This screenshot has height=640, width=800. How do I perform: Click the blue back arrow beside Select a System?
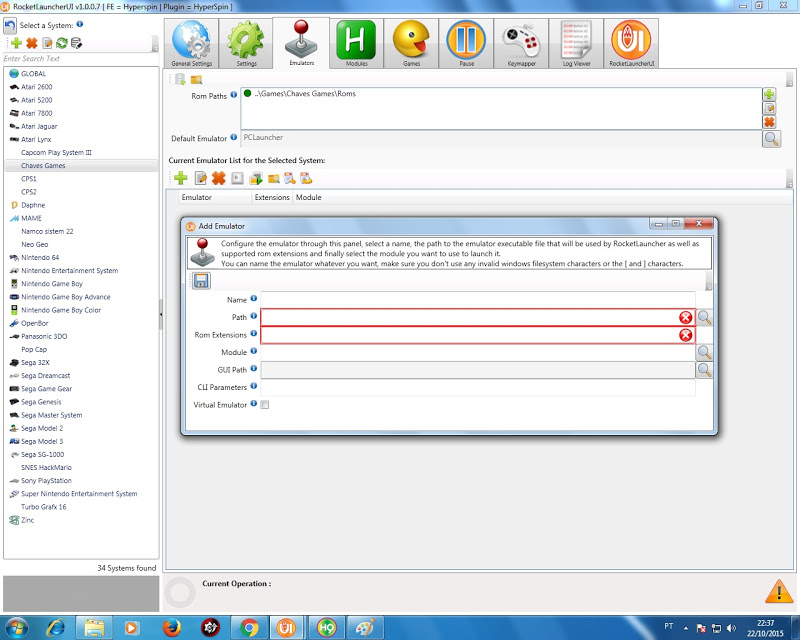point(10,25)
